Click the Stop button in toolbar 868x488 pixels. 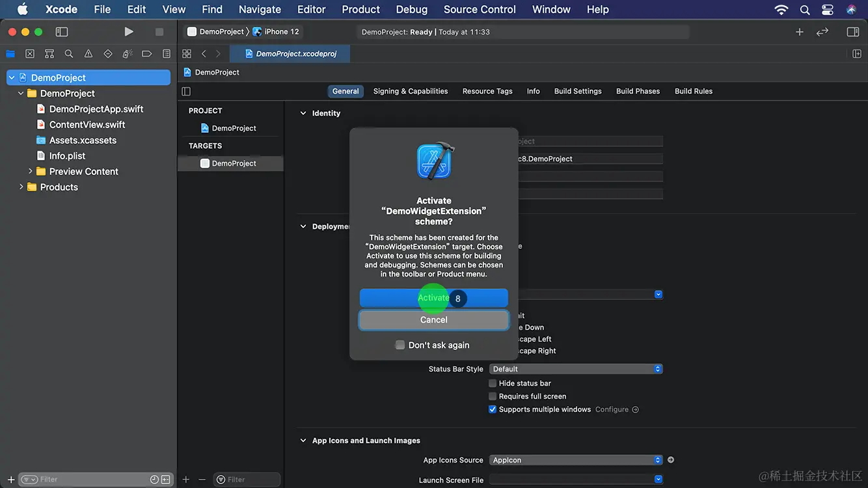point(159,32)
